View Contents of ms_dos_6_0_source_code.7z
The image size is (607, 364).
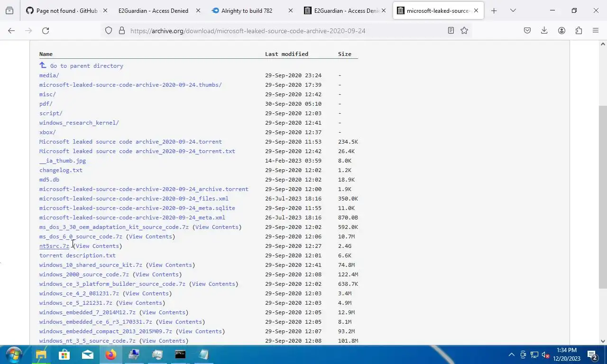tap(150, 237)
